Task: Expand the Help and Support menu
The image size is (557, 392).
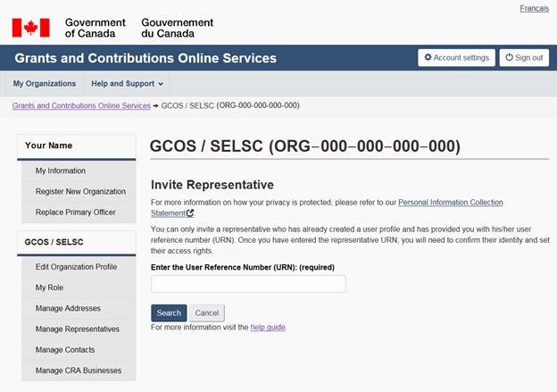Action: (x=128, y=84)
